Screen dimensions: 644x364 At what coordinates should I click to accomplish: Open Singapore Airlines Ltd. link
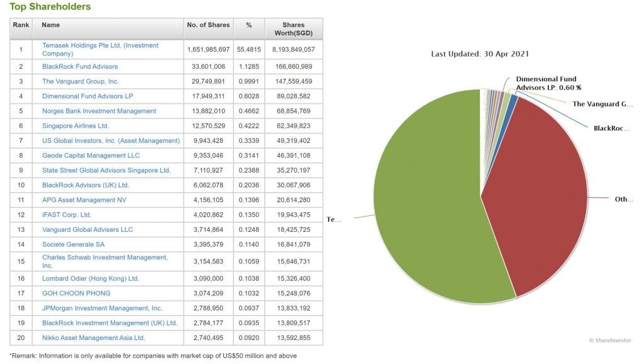(x=75, y=126)
